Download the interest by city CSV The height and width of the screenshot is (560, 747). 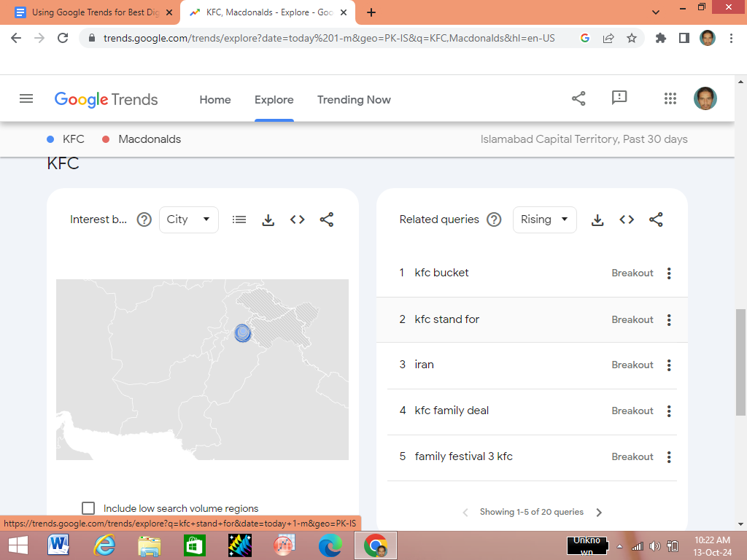coord(268,219)
